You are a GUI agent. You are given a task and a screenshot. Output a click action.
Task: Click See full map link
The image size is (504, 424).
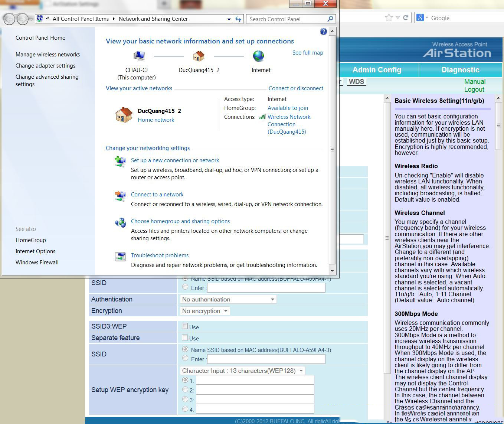(x=308, y=53)
